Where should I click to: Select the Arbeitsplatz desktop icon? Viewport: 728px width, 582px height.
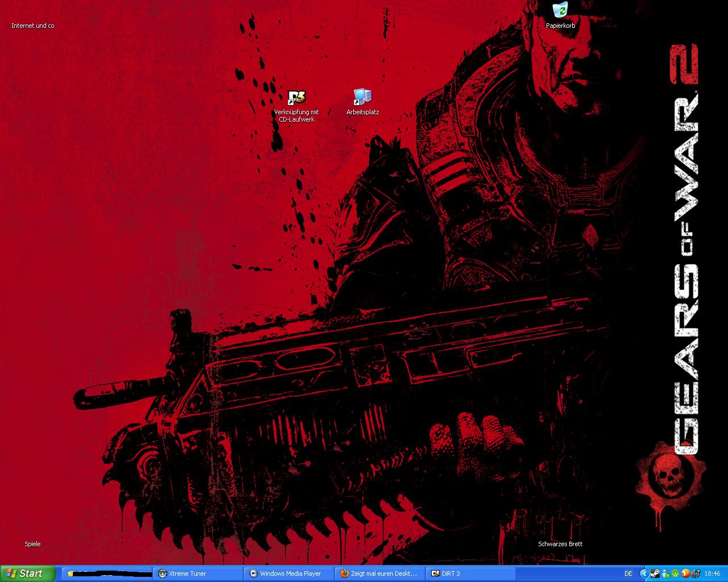pos(362,102)
